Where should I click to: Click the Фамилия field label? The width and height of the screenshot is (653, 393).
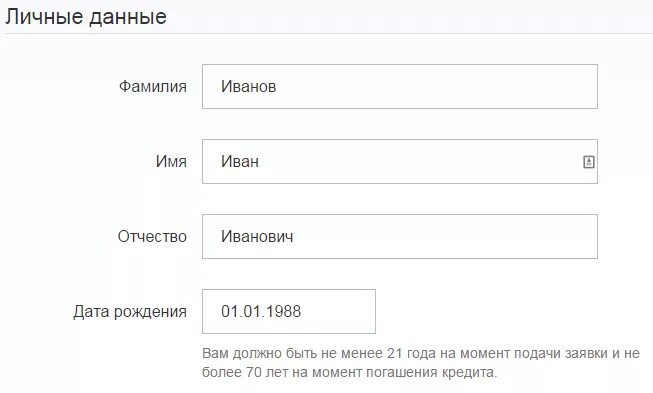point(153,87)
